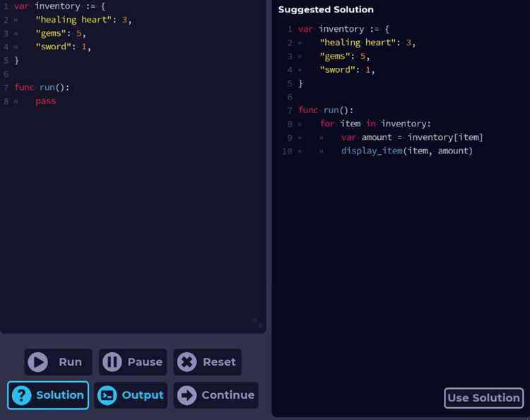Click the Continue arrow icon
The image size is (530, 420).
(187, 395)
